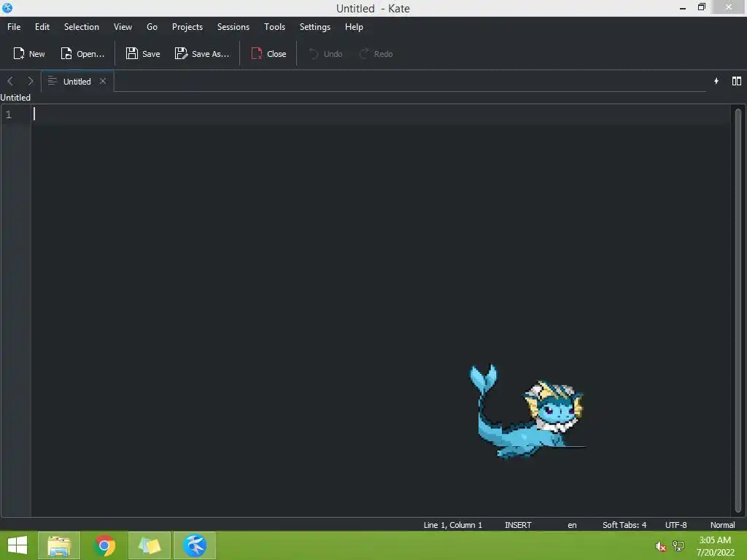This screenshot has width=747, height=560.
Task: Switch to the Untitled document tab
Action: 76,82
